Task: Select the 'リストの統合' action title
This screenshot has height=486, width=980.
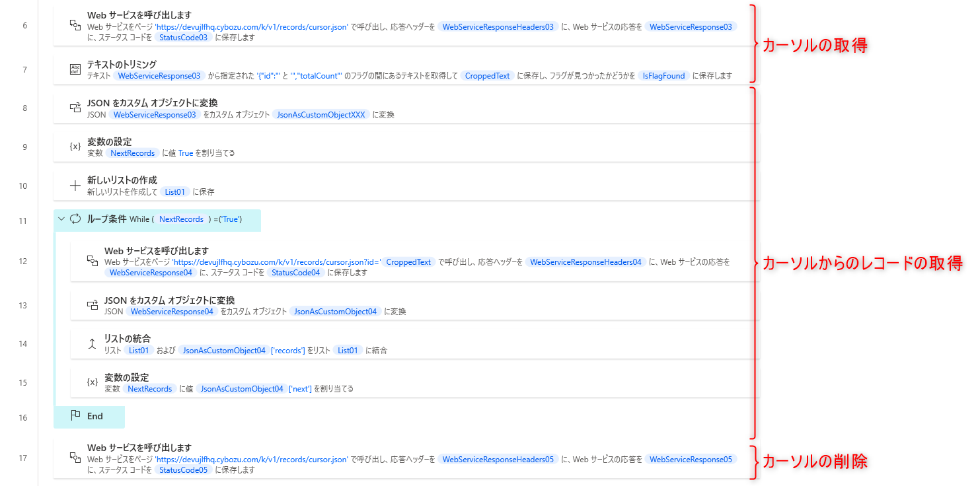Action: 128,339
